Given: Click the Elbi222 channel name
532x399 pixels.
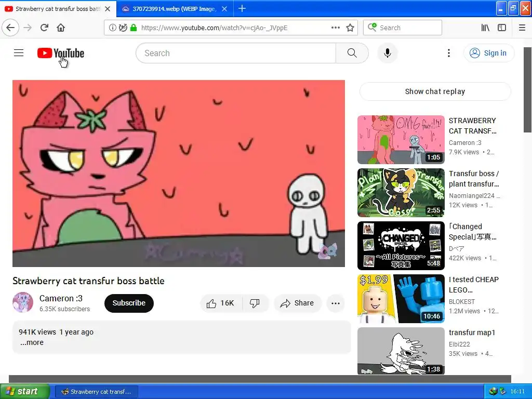Looking at the screenshot, I should pos(459,344).
